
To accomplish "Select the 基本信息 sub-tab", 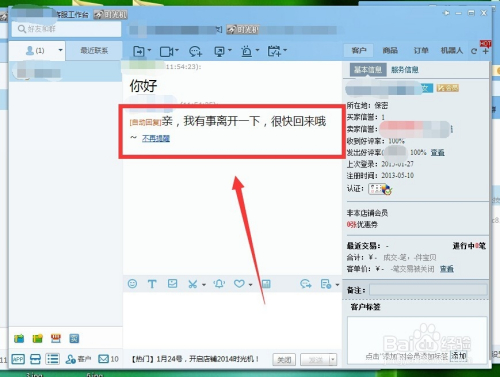I will (368, 70).
